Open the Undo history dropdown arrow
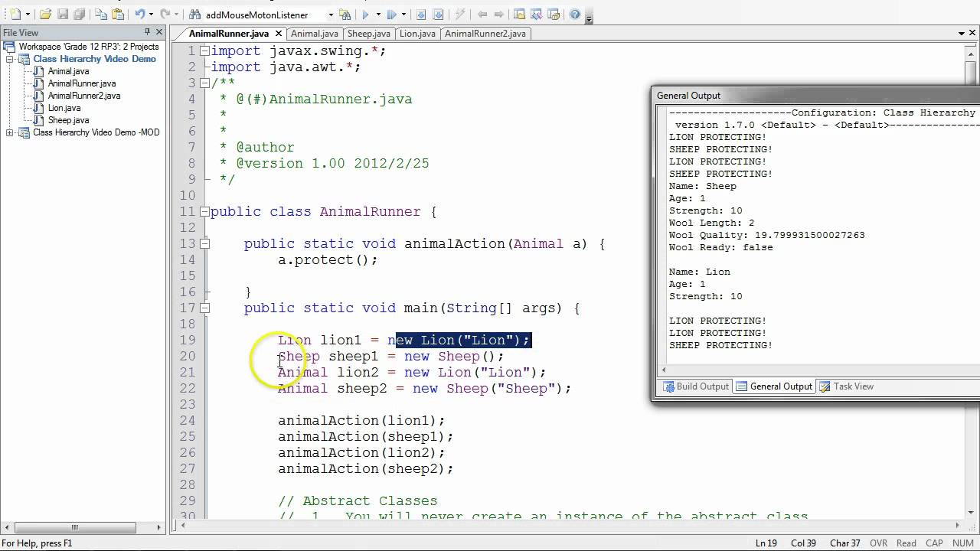Image resolution: width=980 pixels, height=551 pixels. pos(151,15)
